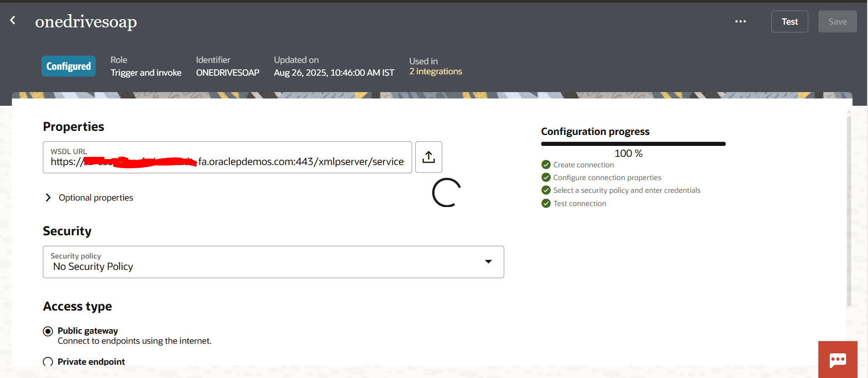
Task: Open the 2 integrations link
Action: point(435,72)
